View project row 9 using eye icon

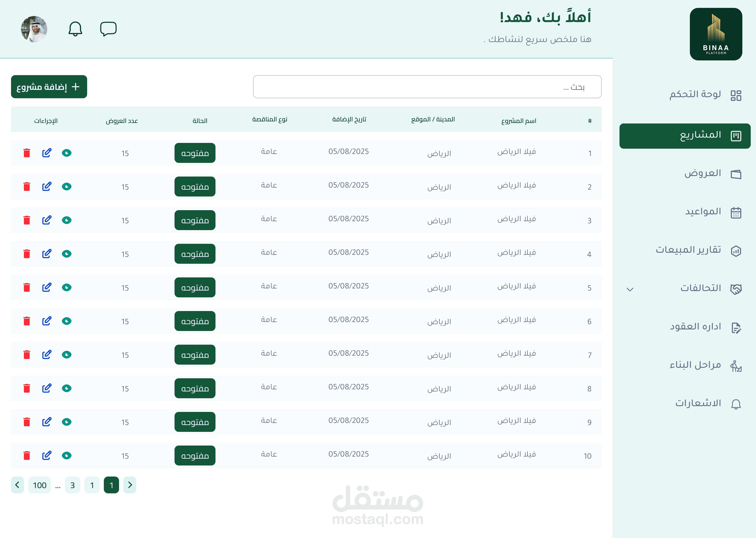[67, 422]
